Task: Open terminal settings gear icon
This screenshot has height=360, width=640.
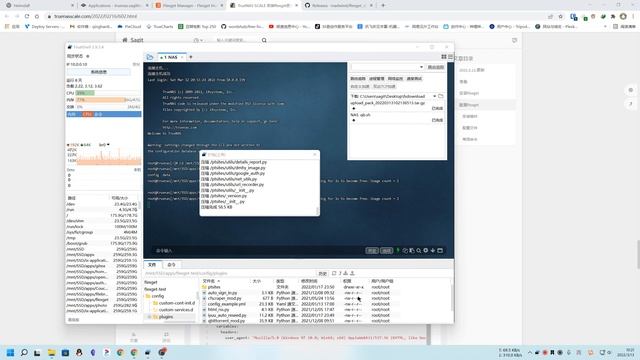Action: tap(426, 251)
